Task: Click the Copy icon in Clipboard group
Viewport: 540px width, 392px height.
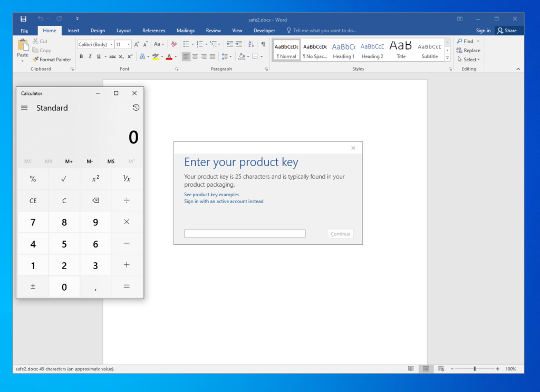Action: pos(35,50)
